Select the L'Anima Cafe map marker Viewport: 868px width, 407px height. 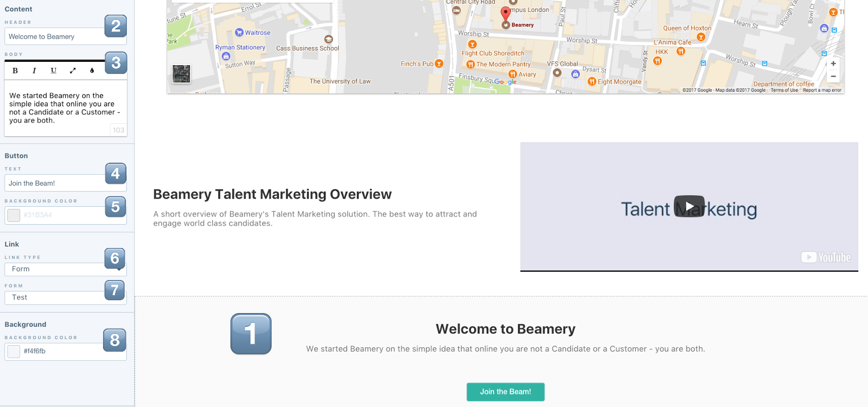pyautogui.click(x=681, y=52)
